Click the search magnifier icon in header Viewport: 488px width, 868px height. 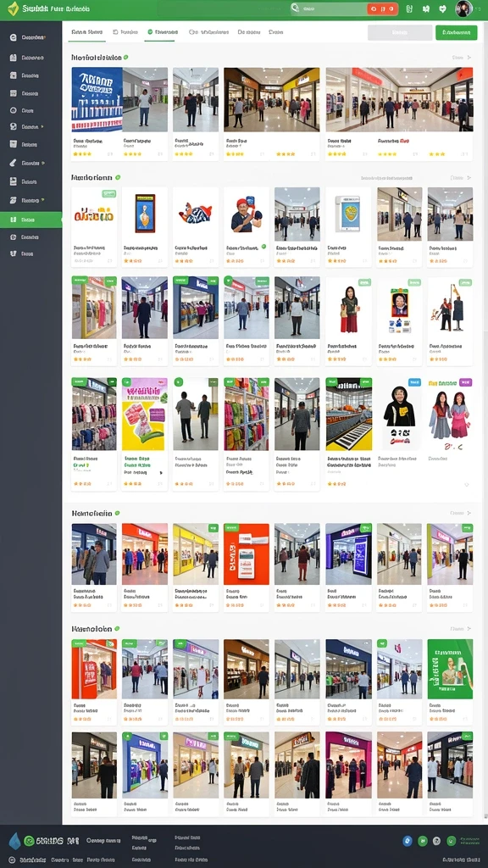[296, 8]
